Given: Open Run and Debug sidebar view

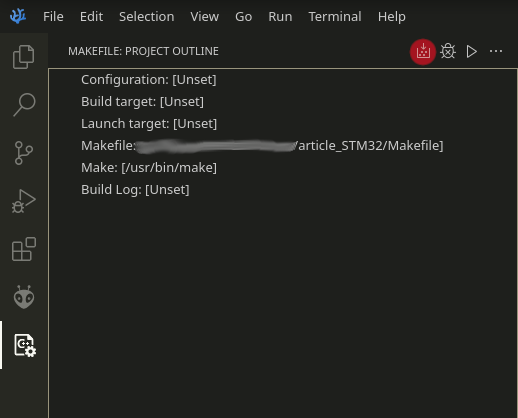Looking at the screenshot, I should click(24, 201).
